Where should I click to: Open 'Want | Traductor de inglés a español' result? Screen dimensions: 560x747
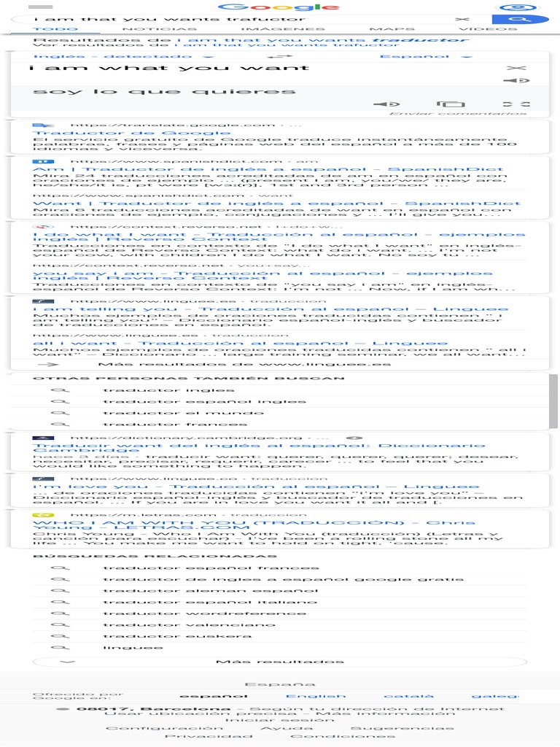[x=276, y=204]
